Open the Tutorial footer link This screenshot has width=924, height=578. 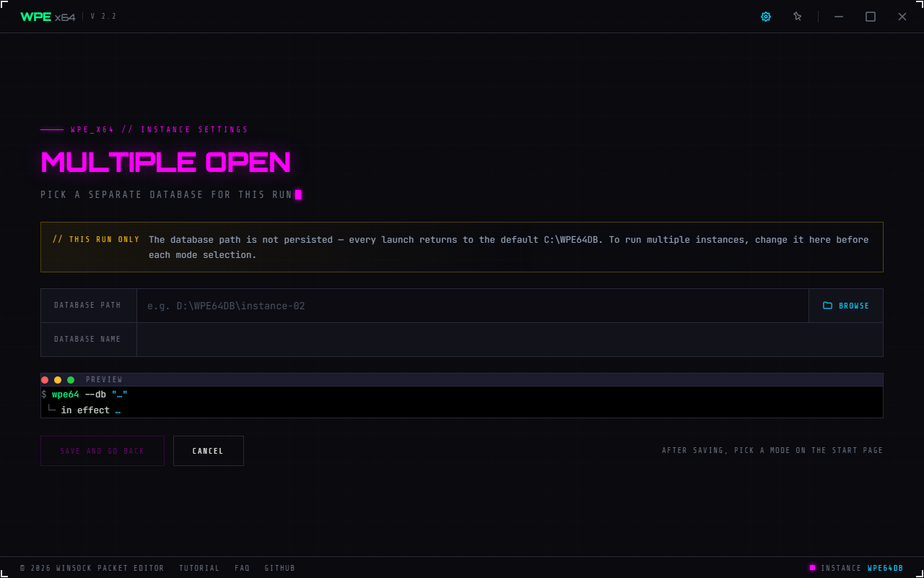point(199,569)
